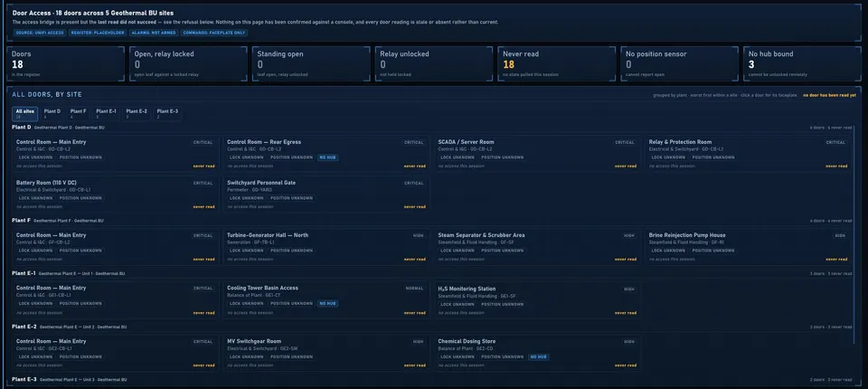Open Steam Separator & Scrubber Area door

coord(537,247)
